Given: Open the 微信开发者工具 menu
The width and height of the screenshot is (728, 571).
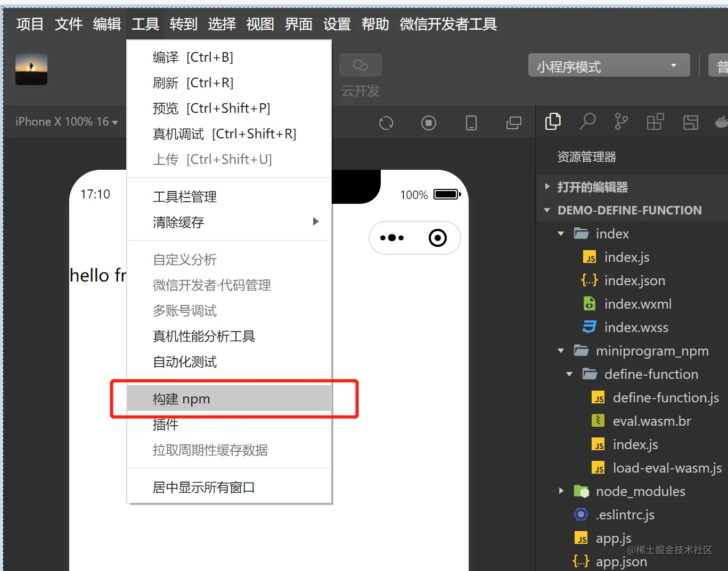Looking at the screenshot, I should (448, 24).
